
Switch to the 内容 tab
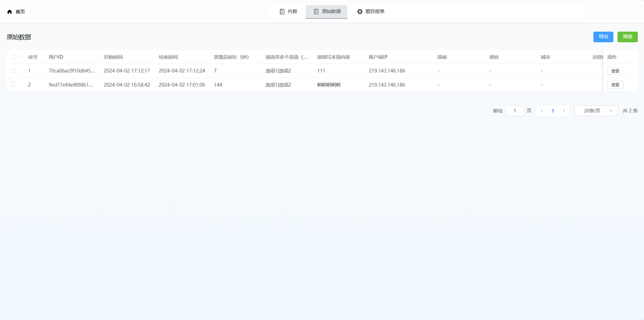click(288, 12)
